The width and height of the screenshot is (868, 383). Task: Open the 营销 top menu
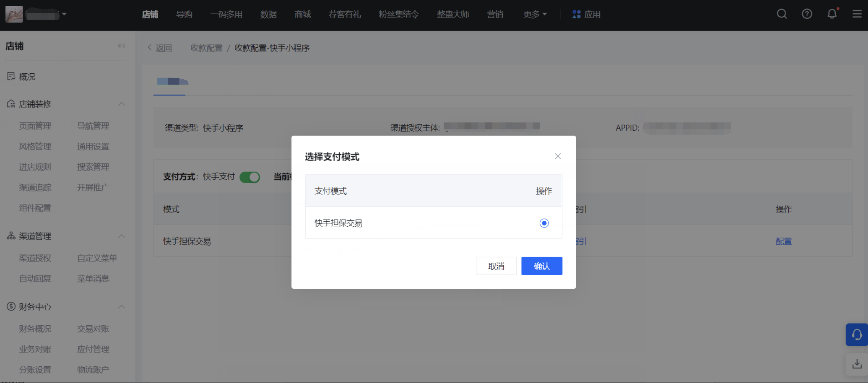coord(495,14)
